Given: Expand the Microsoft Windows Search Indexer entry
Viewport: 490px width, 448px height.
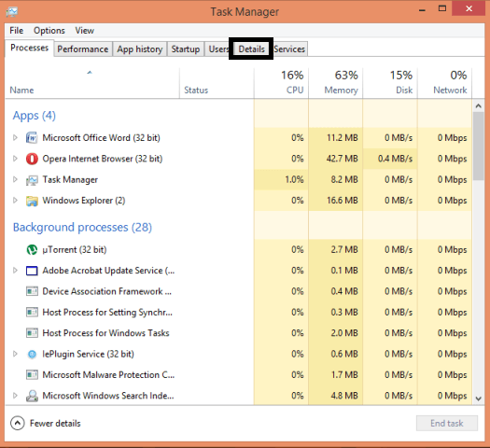Looking at the screenshot, I should click(15, 396).
